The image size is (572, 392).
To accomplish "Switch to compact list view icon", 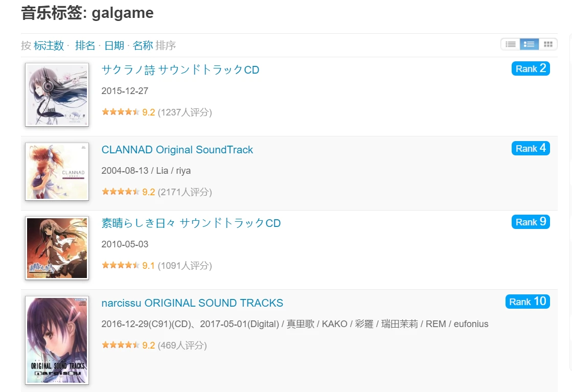I will click(510, 44).
